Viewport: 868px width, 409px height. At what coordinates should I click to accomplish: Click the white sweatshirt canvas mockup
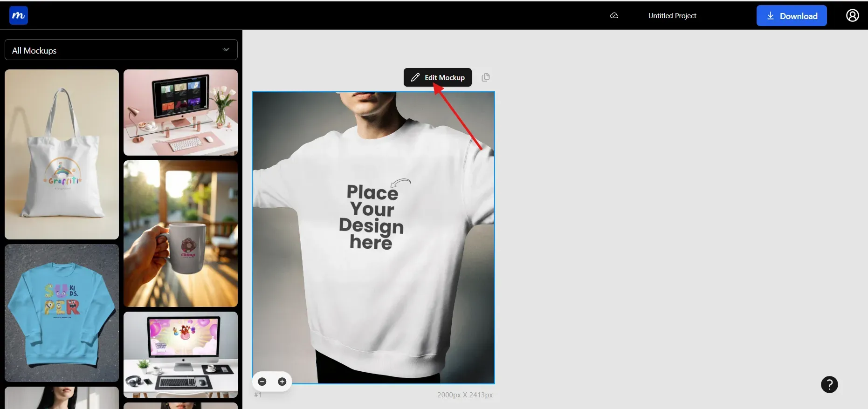click(x=373, y=238)
